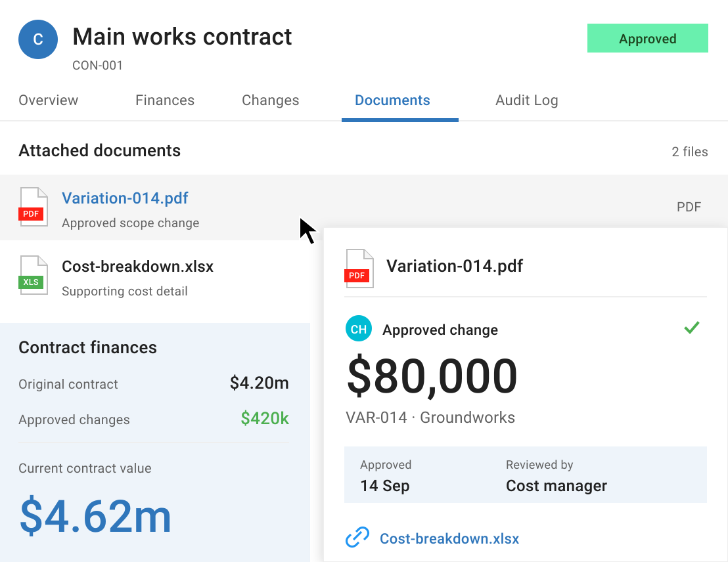Click the 'Supporting cost detail' description
Viewport: 728px width, 562px height.
click(124, 292)
